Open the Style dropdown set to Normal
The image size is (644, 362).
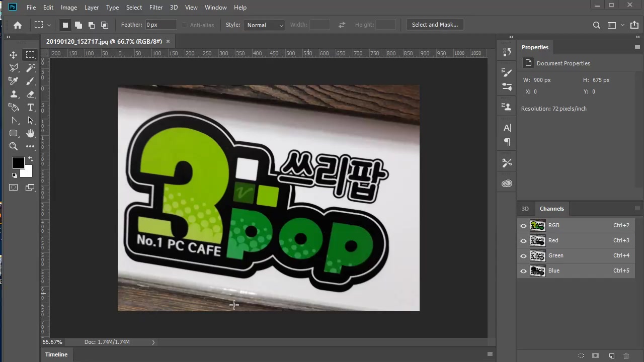tap(265, 25)
